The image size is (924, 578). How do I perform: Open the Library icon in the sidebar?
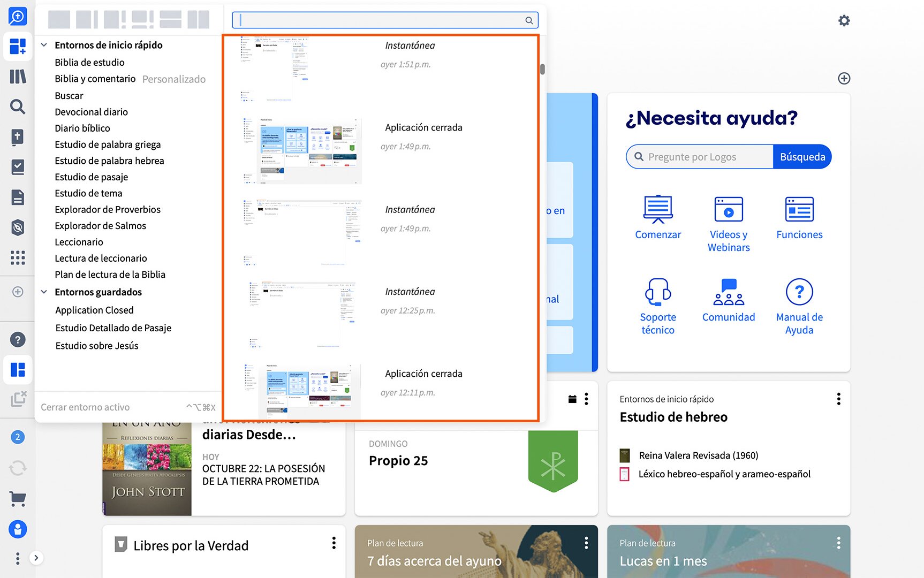pyautogui.click(x=18, y=77)
